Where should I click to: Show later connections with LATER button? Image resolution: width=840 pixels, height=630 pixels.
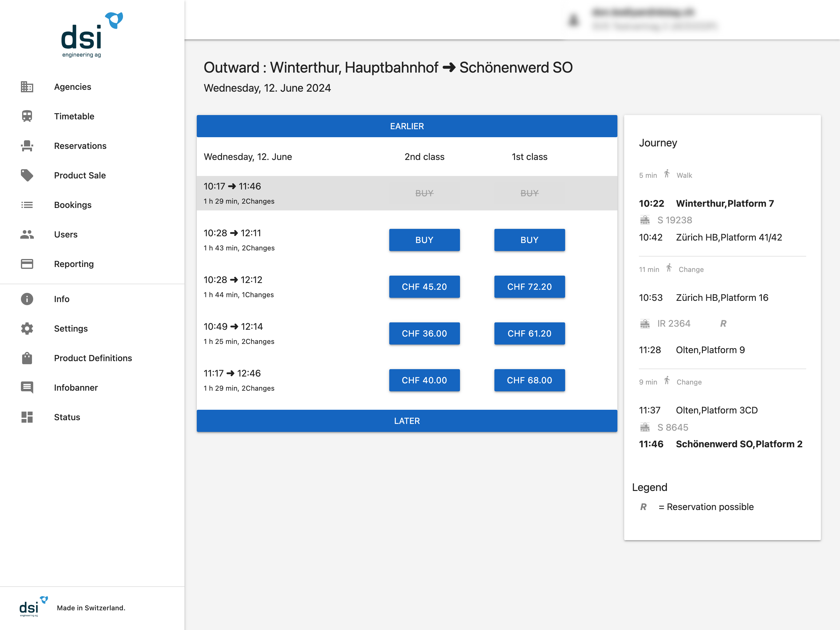[x=407, y=421]
